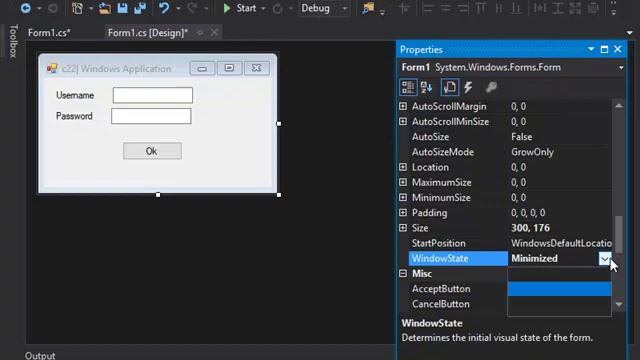This screenshot has height=360, width=640.
Task: Click the Align Bottoms toolbar icon
Action: (x=516, y=8)
